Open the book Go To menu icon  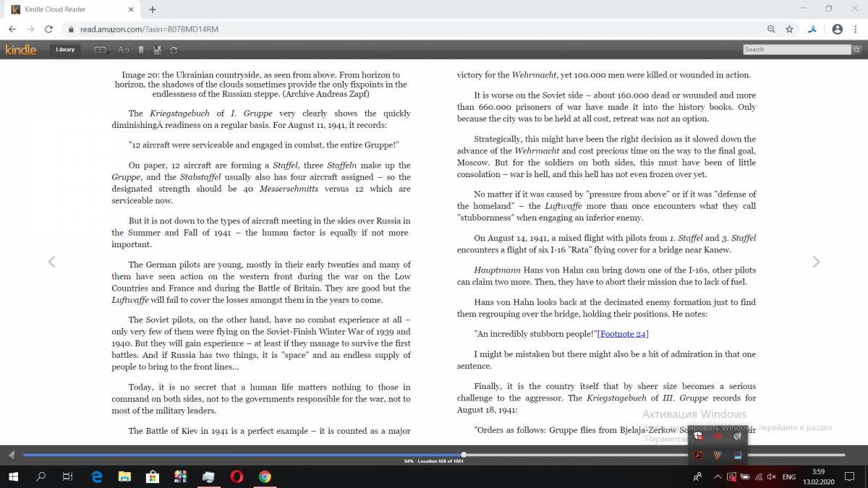pos(101,50)
